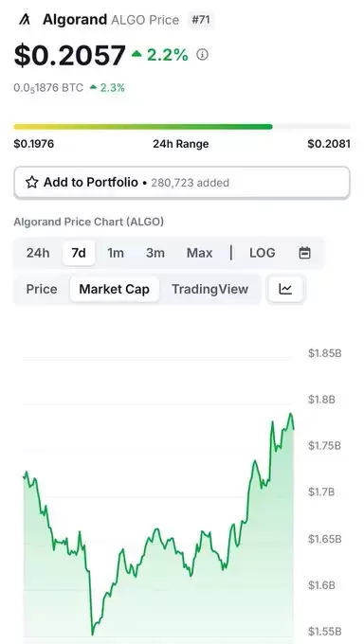Select the Max time range
The width and height of the screenshot is (364, 644).
pyautogui.click(x=199, y=253)
